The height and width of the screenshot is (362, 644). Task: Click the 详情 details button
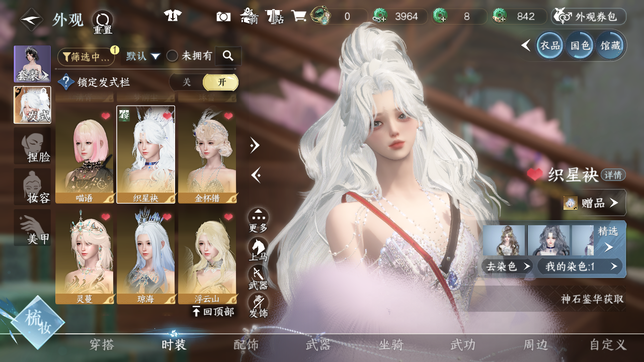click(613, 175)
